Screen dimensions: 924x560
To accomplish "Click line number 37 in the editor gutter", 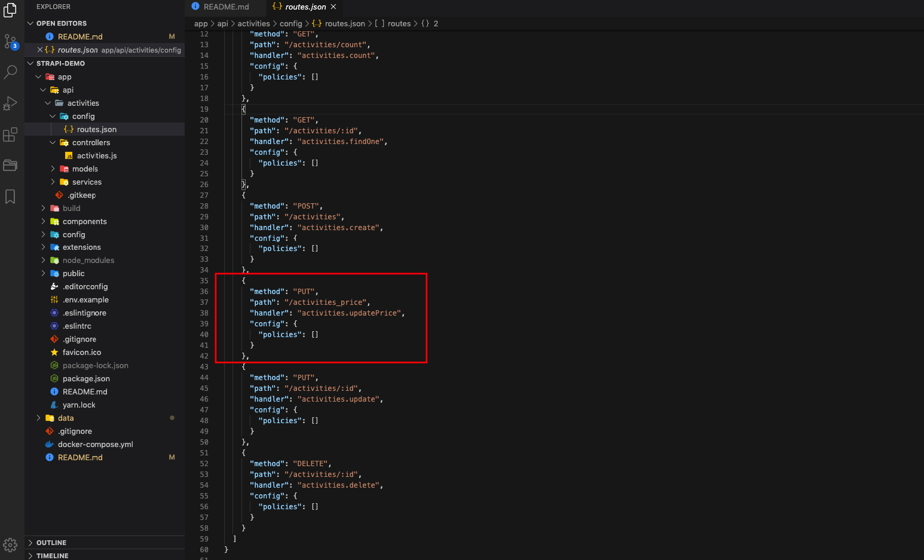I will point(204,302).
